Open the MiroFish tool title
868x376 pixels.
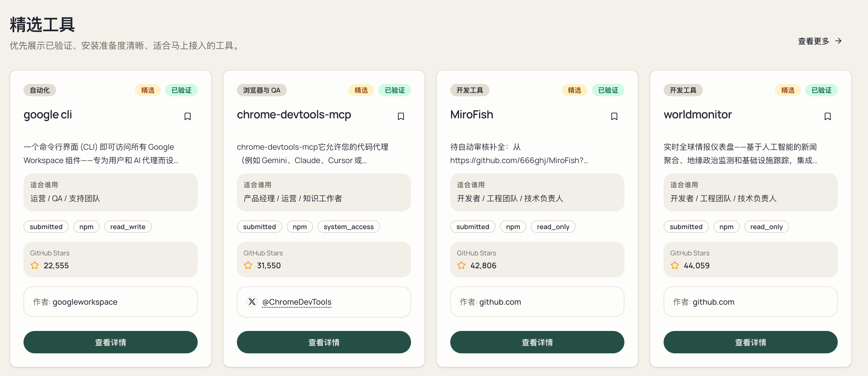pyautogui.click(x=472, y=114)
